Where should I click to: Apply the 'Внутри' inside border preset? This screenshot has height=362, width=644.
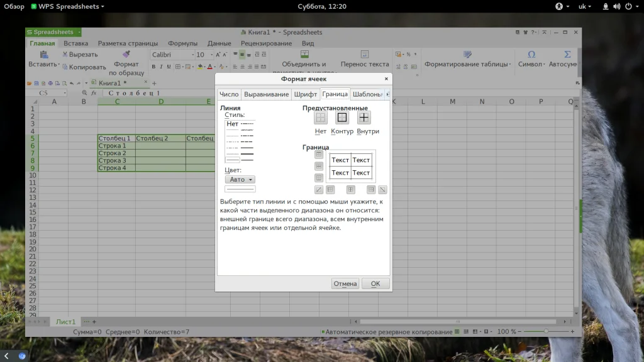364,118
